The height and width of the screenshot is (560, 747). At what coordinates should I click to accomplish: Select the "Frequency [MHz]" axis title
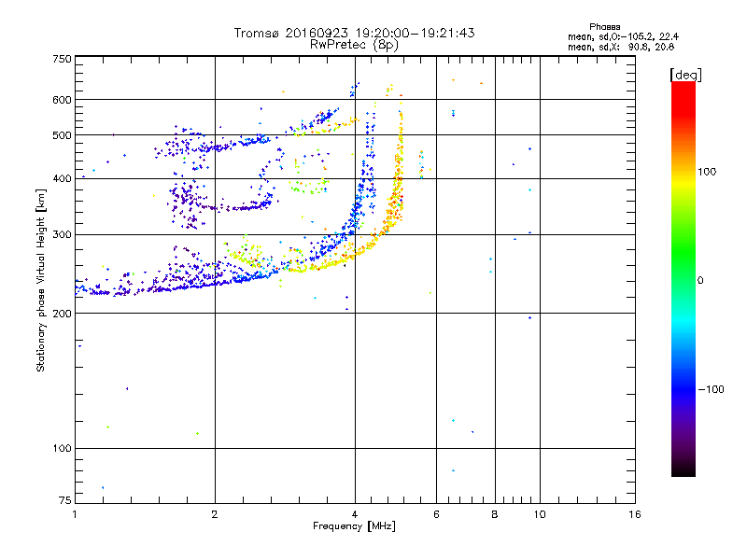pos(354,526)
